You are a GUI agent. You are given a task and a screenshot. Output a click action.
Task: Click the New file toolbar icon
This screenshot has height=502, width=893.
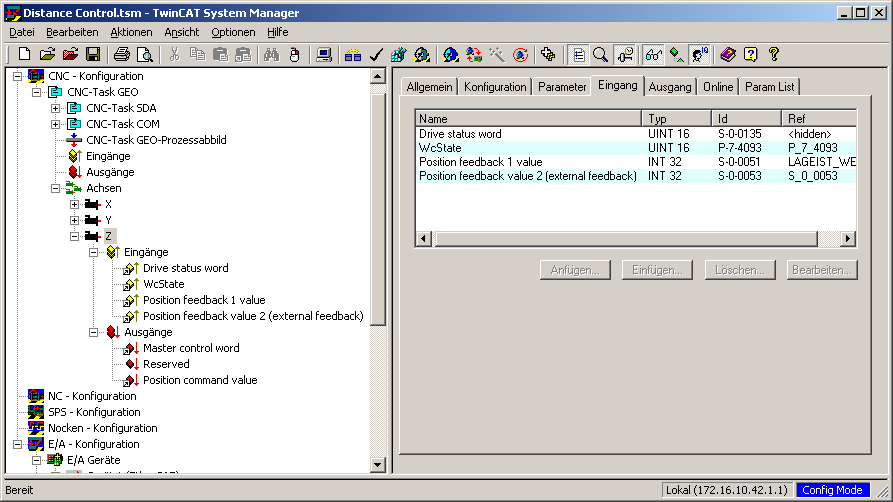pos(24,55)
